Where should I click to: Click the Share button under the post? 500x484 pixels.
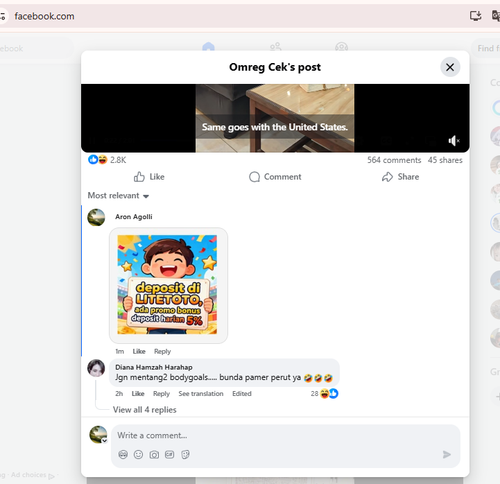[x=400, y=177]
